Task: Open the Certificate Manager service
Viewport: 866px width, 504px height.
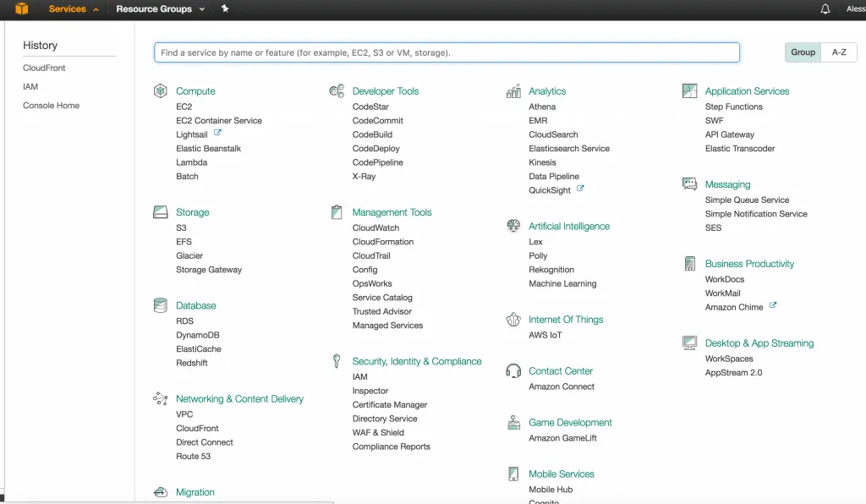Action: 390,404
